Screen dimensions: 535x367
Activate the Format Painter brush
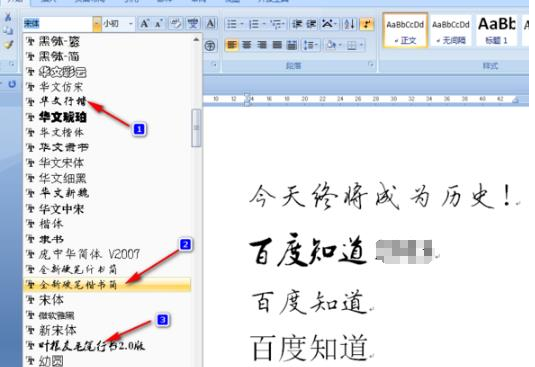[x=8, y=45]
